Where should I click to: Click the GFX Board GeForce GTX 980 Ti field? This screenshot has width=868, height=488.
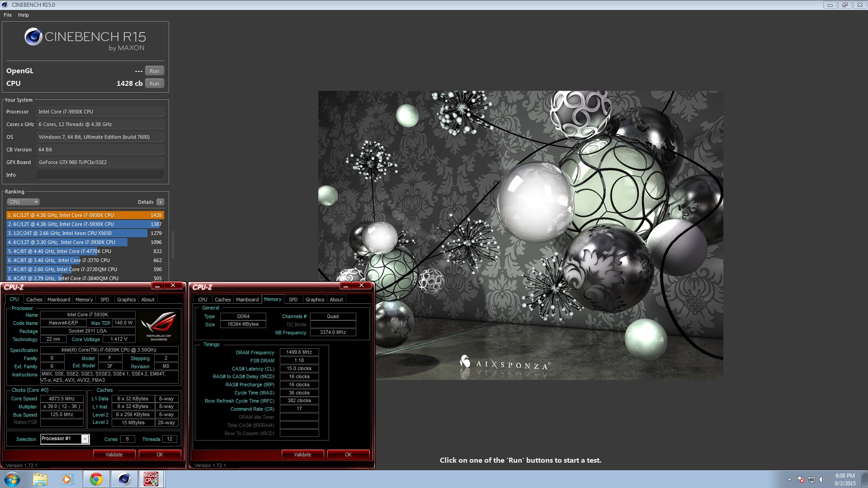click(100, 162)
